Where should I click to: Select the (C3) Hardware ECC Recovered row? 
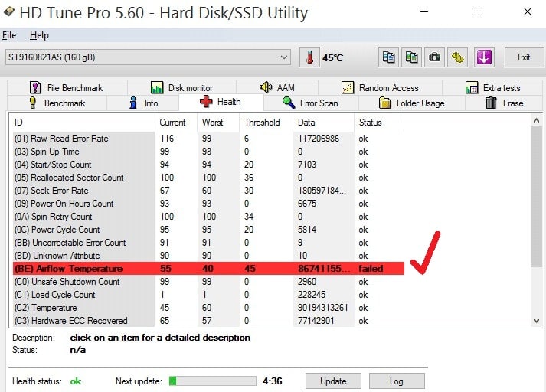(x=208, y=320)
